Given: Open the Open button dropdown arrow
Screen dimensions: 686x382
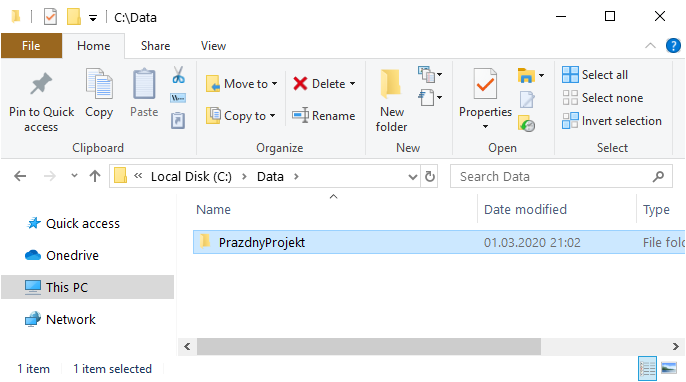Looking at the screenshot, I should coord(542,75).
